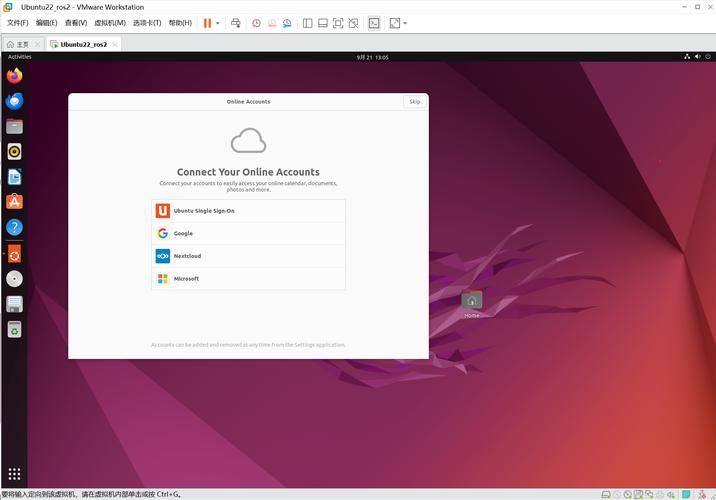Open the 虚拟机(M) menu
This screenshot has width=716, height=500.
tap(110, 23)
